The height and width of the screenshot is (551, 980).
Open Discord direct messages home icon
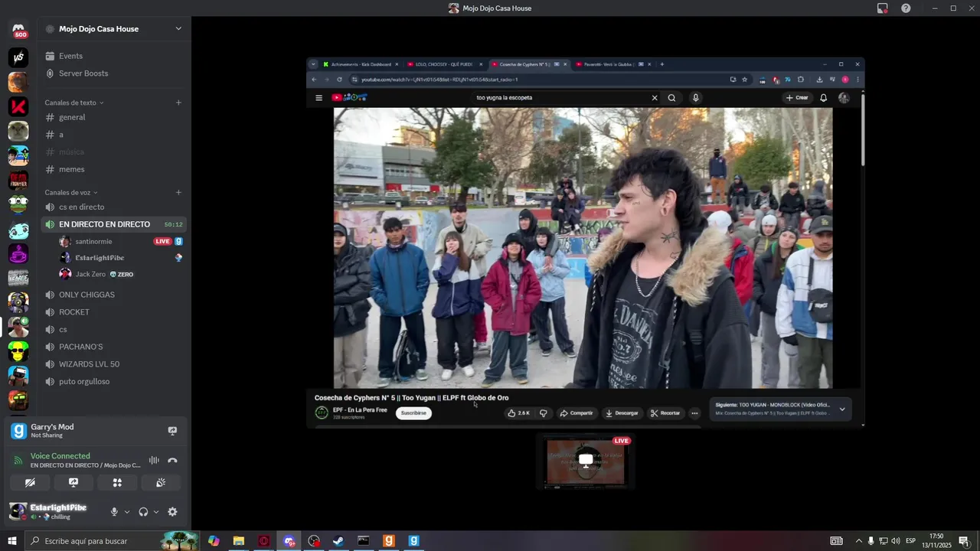18,31
